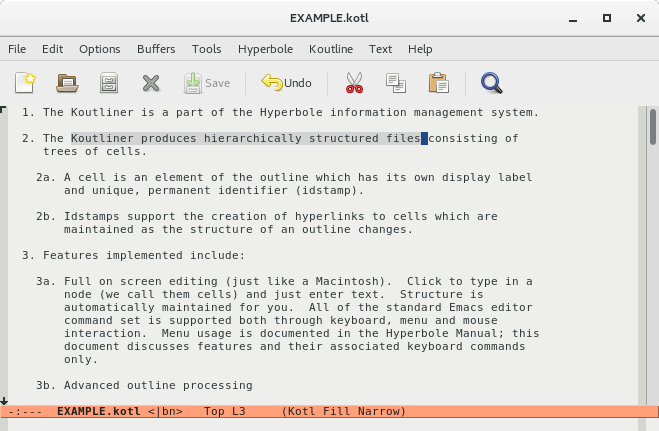Open the Edit menu

(x=52, y=49)
